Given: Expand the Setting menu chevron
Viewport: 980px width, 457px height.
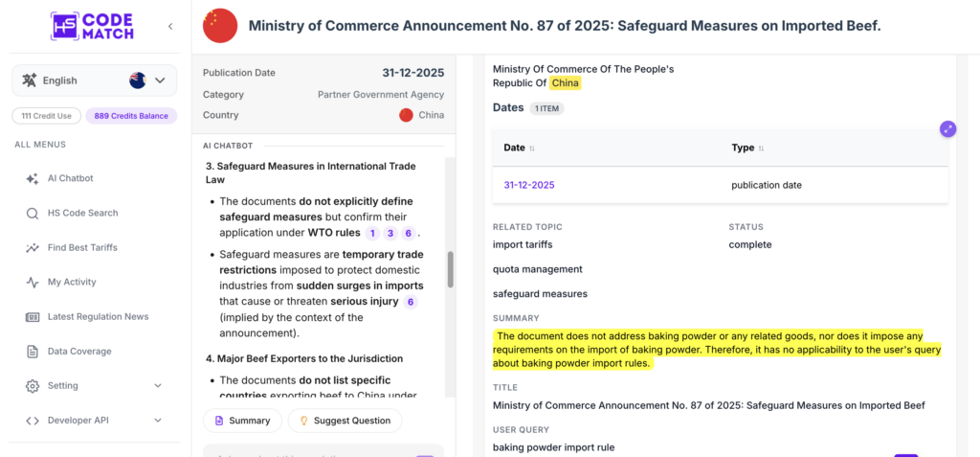Looking at the screenshot, I should pyautogui.click(x=158, y=386).
